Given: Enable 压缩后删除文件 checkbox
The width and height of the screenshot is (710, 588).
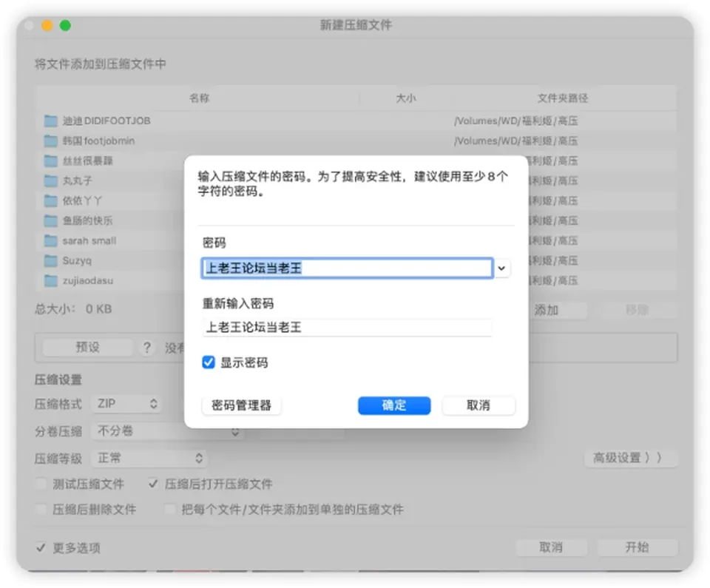Looking at the screenshot, I should point(41,509).
